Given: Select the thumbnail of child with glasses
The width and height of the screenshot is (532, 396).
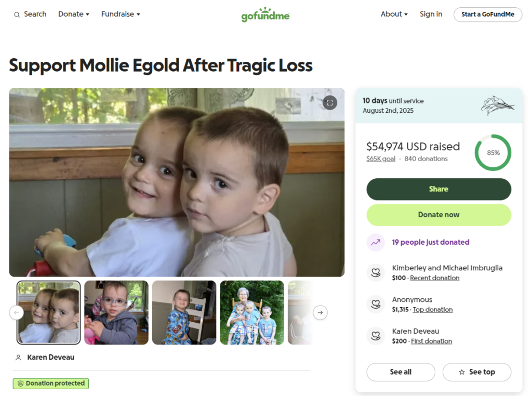Looking at the screenshot, I should click(x=116, y=312).
